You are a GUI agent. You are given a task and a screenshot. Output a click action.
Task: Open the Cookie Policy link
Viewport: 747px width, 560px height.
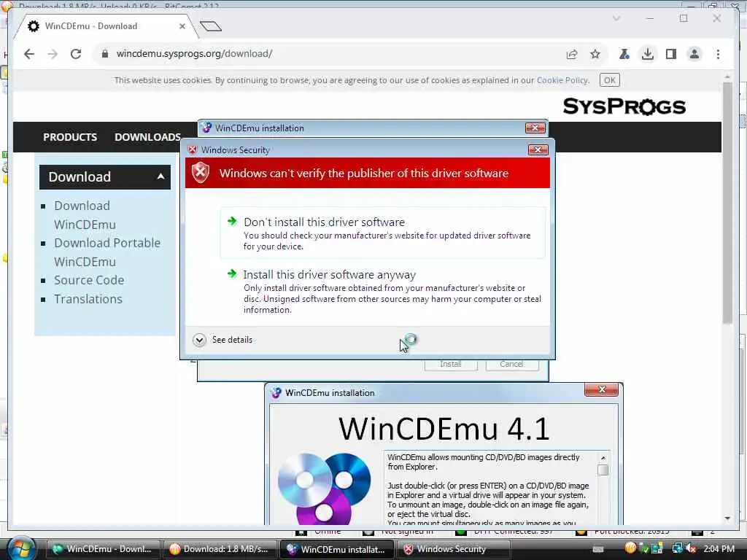[562, 80]
